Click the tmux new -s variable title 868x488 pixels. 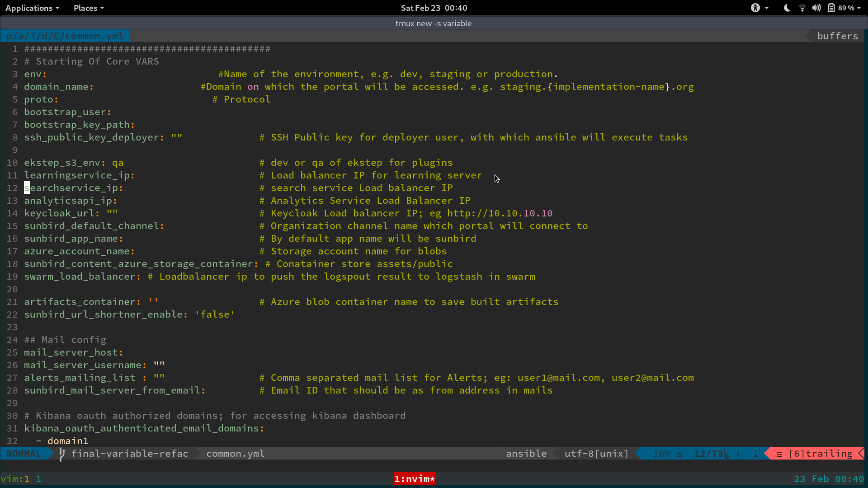point(434,23)
